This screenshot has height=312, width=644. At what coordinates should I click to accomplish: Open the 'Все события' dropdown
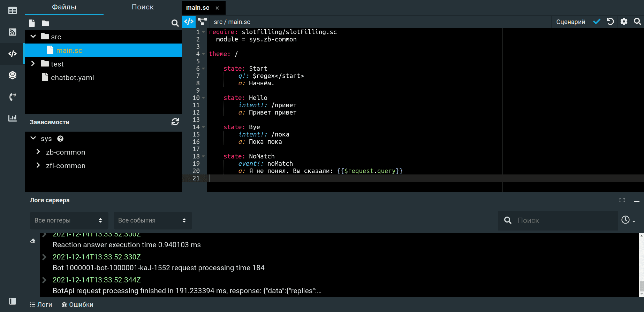coord(153,220)
